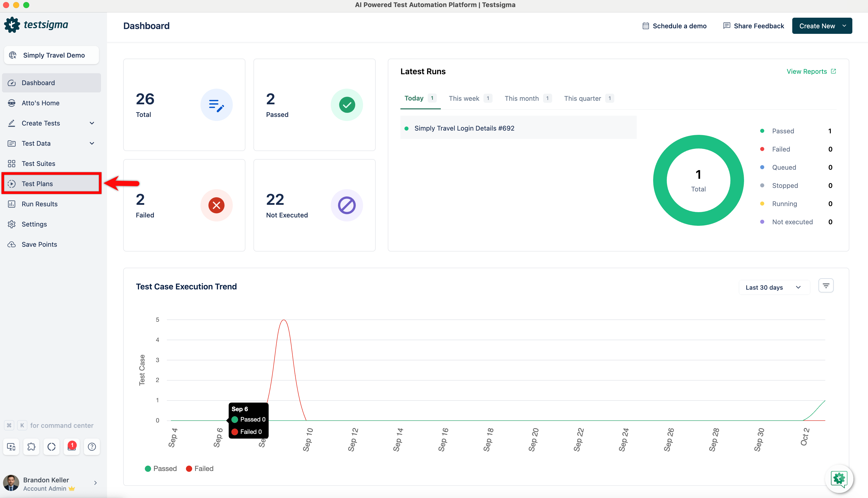Open the help question mark icon
Screen dimensions: 868x498
[x=92, y=446]
